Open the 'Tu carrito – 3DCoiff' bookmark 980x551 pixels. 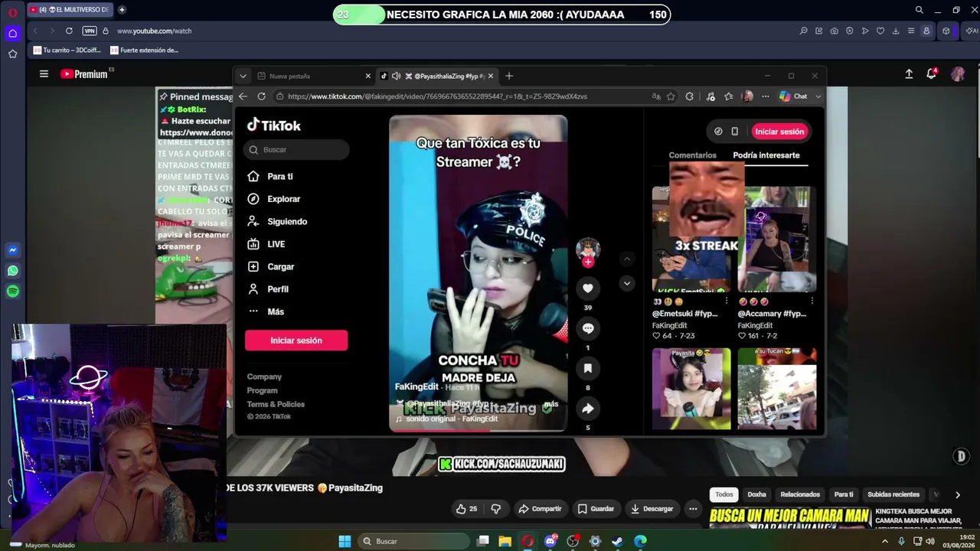[x=67, y=51]
